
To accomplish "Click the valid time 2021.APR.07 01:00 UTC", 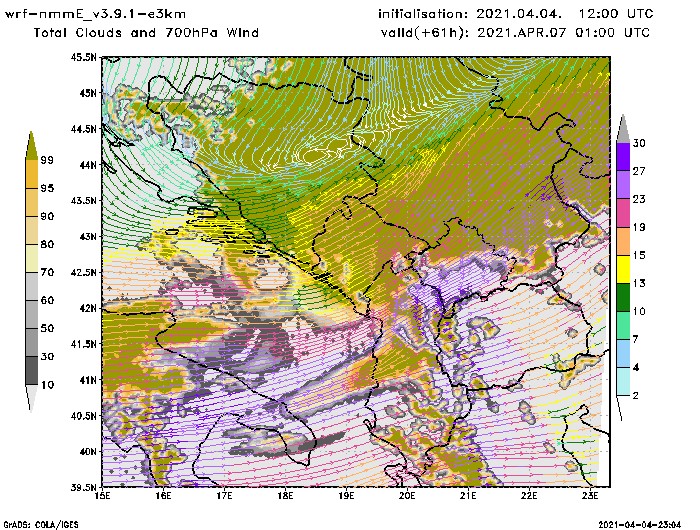I will (x=563, y=33).
